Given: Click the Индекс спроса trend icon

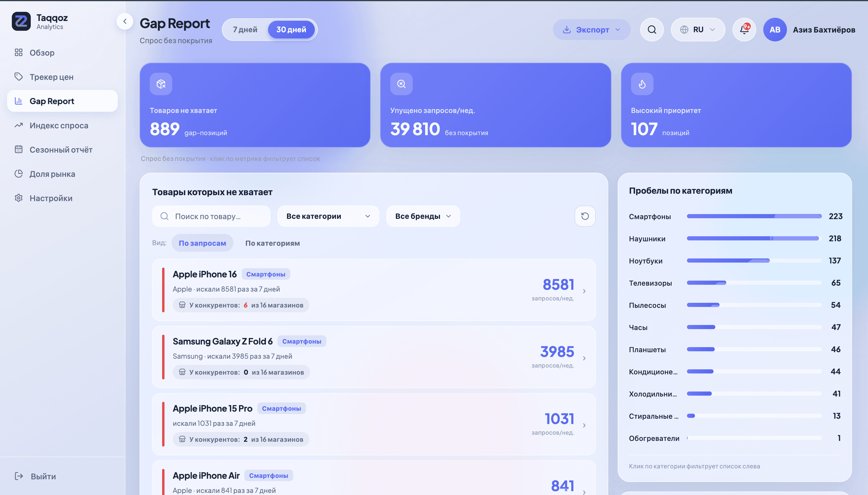Looking at the screenshot, I should pyautogui.click(x=19, y=125).
